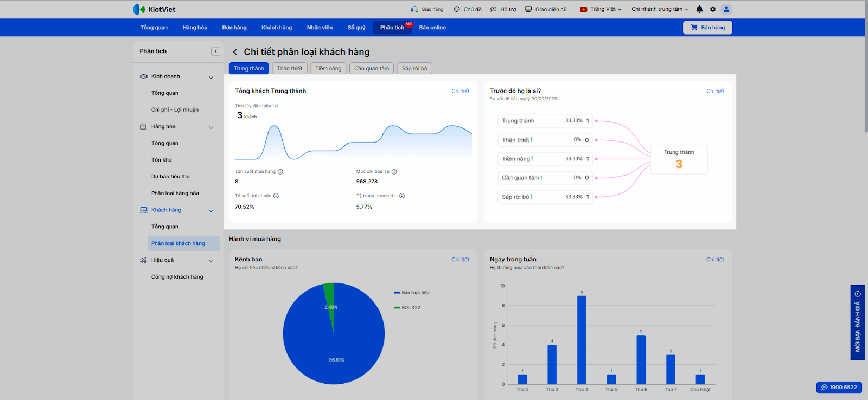The width and height of the screenshot is (868, 400).
Task: Click the back arrow beside page title
Action: (x=235, y=52)
